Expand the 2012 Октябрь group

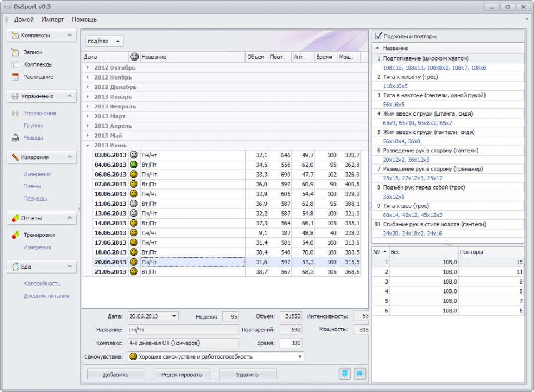pyautogui.click(x=87, y=67)
